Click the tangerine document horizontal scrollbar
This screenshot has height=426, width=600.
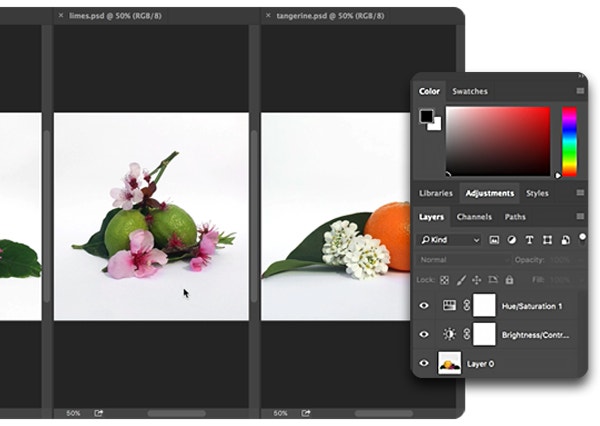tap(384, 413)
